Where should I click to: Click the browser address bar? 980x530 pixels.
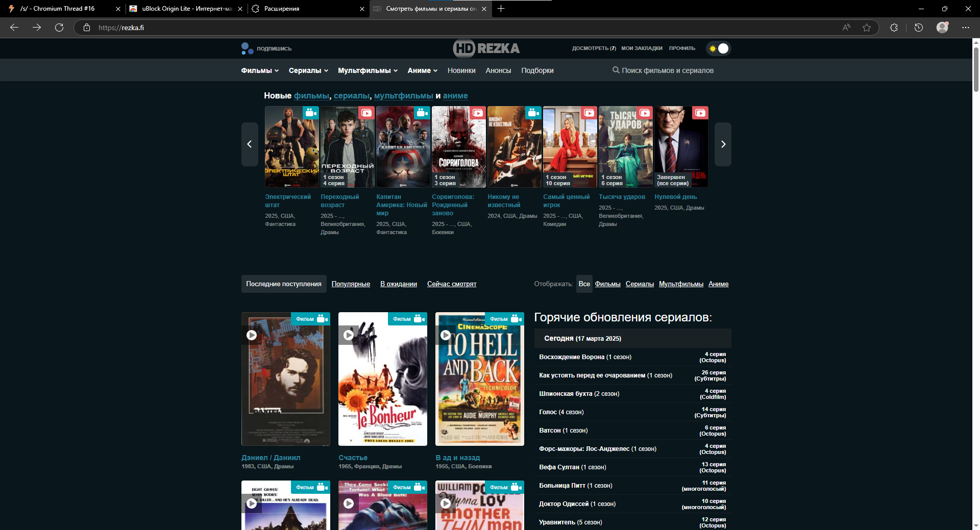[459, 28]
